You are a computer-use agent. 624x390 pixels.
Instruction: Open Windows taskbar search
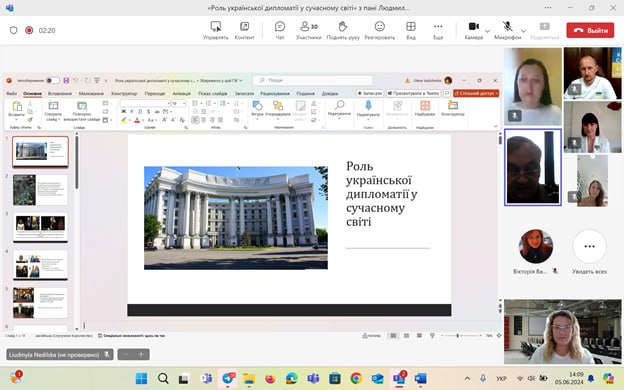pyautogui.click(x=163, y=378)
